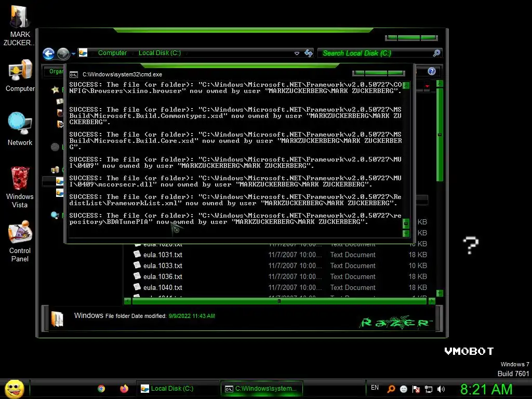Expand the address bar history dropdown arrow
Viewport: 532px width, 399px height.
[297, 54]
